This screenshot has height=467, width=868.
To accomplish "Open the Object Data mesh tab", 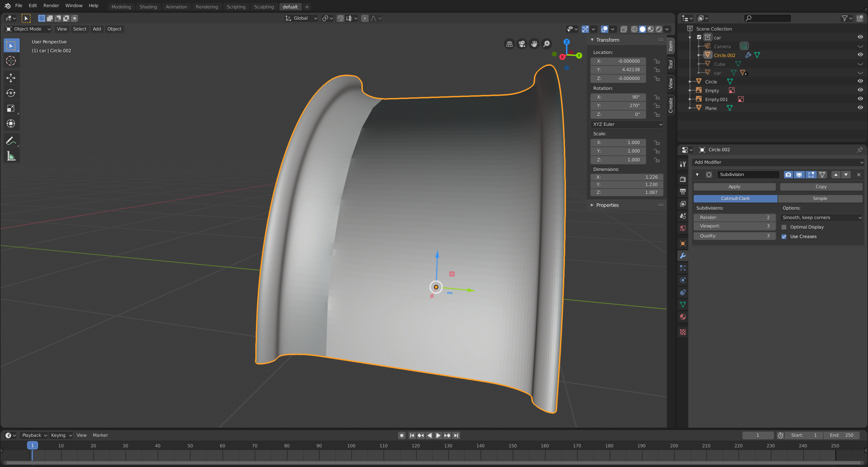I will click(683, 305).
